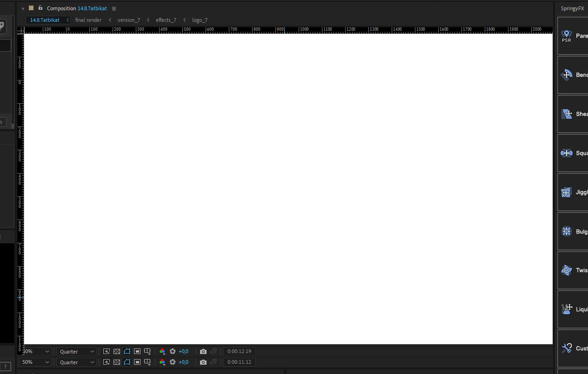
Task: Click the composition label color square
Action: point(31,8)
